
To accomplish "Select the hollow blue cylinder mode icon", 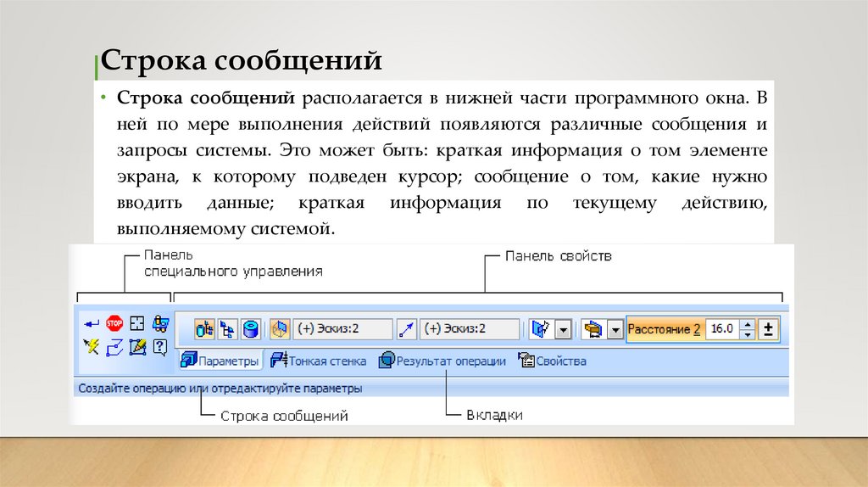I will pos(251,329).
